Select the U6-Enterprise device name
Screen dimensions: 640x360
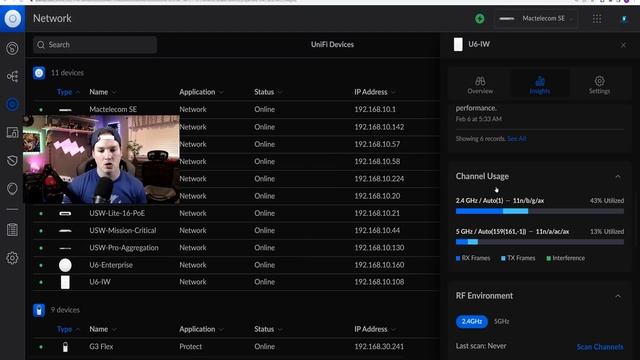(x=111, y=265)
